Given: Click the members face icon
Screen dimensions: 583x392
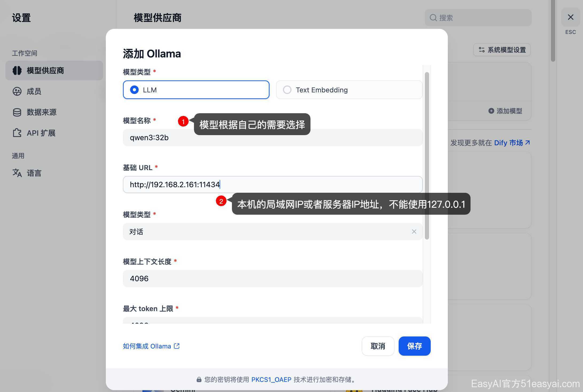Looking at the screenshot, I should coord(17,91).
